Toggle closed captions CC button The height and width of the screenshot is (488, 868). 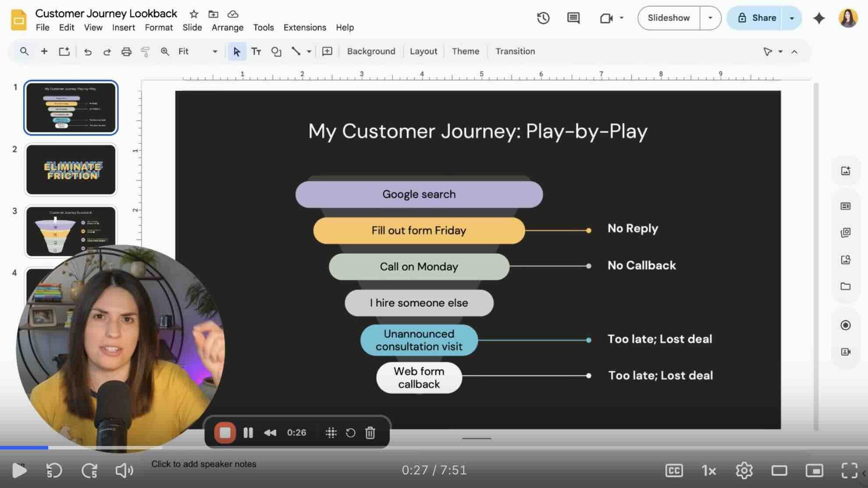pyautogui.click(x=674, y=470)
